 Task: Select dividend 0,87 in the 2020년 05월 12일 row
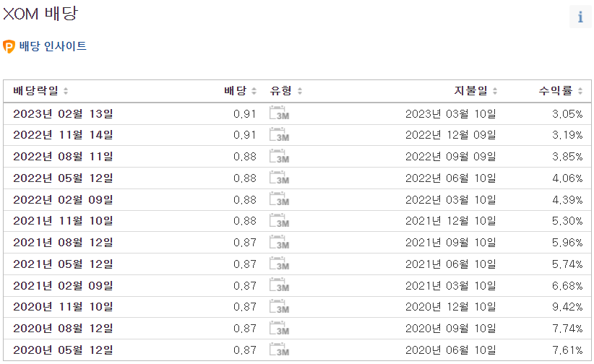click(245, 350)
